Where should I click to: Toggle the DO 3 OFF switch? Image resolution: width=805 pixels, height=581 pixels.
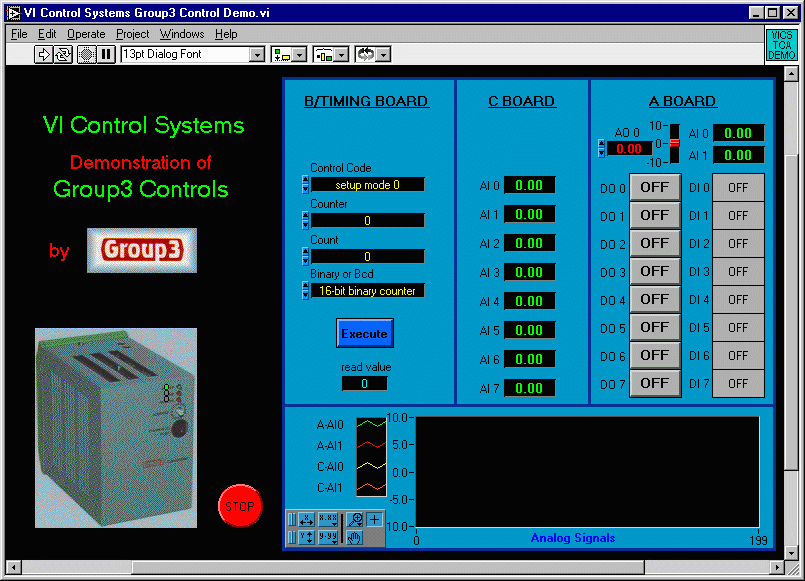(655, 271)
